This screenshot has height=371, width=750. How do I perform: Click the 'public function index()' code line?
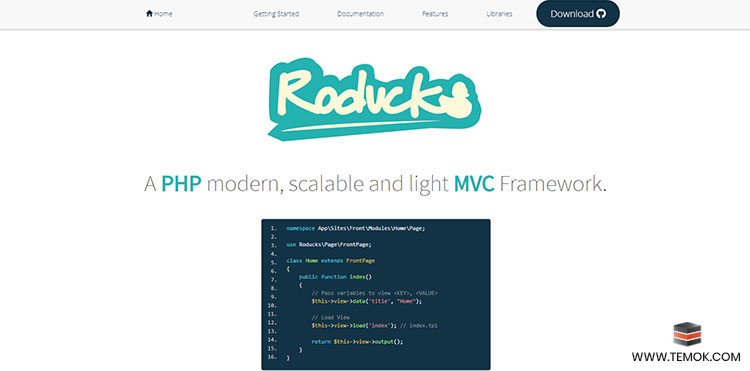(x=335, y=277)
